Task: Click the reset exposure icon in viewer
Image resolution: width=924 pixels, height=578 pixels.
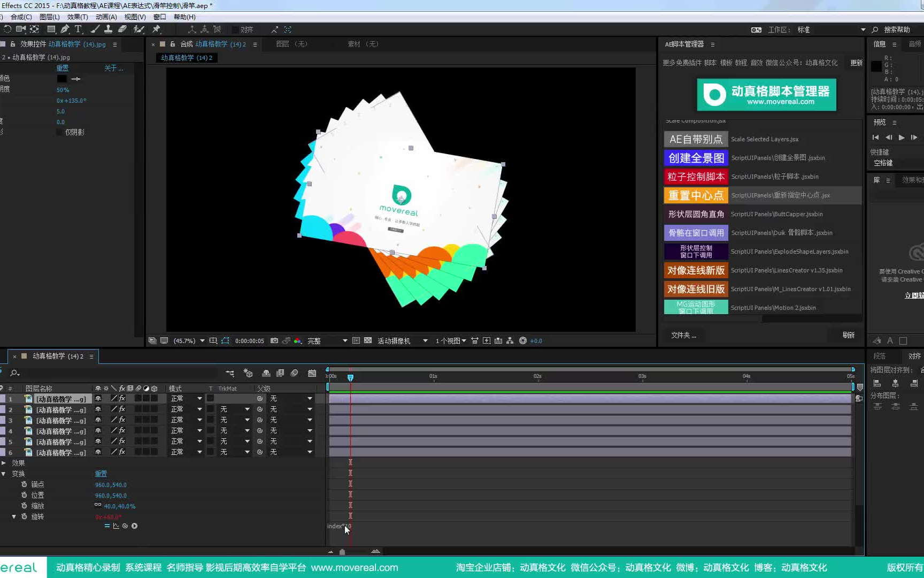Action: 523,340
